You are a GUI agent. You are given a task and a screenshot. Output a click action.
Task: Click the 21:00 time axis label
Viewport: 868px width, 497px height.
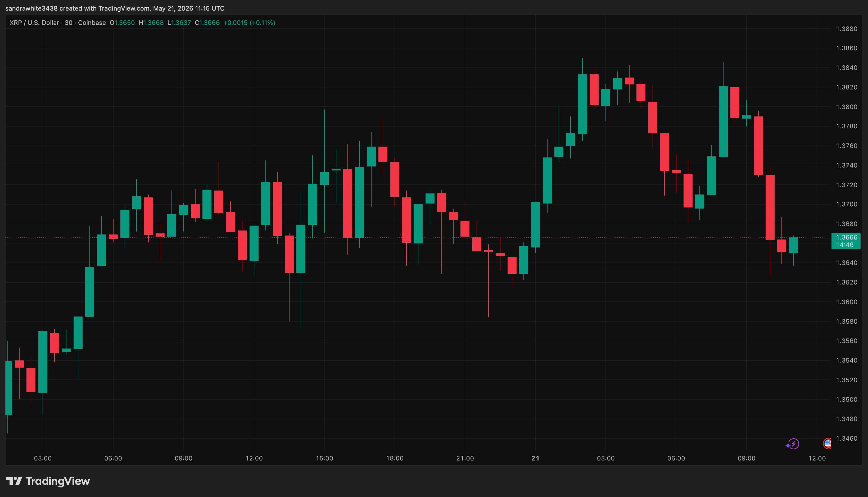point(465,458)
